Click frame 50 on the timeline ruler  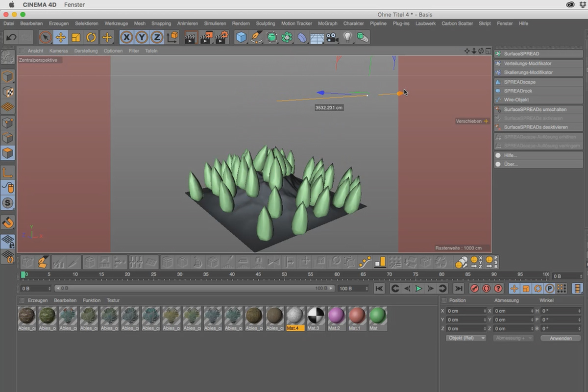(x=284, y=274)
